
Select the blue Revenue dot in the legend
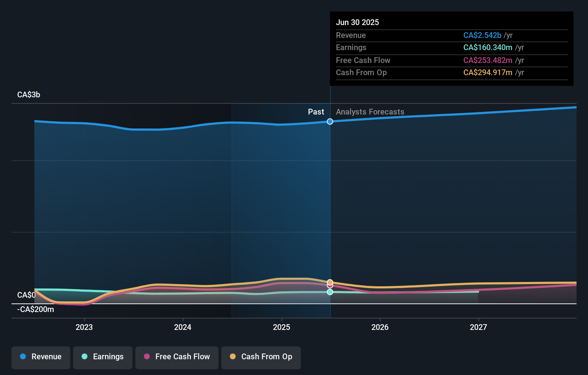tap(24, 356)
